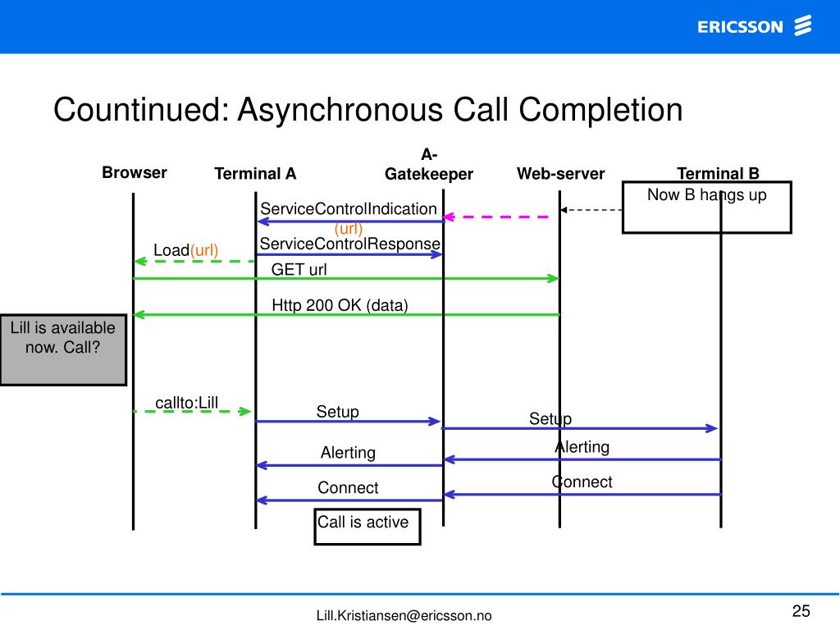The image size is (840, 630).
Task: Select "Setup" label from Terminal A to Gatekeeper
Action: pyautogui.click(x=337, y=412)
